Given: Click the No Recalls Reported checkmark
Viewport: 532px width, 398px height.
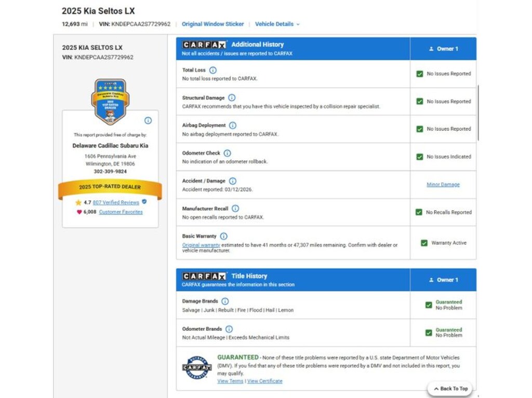Looking at the screenshot, I should (419, 212).
